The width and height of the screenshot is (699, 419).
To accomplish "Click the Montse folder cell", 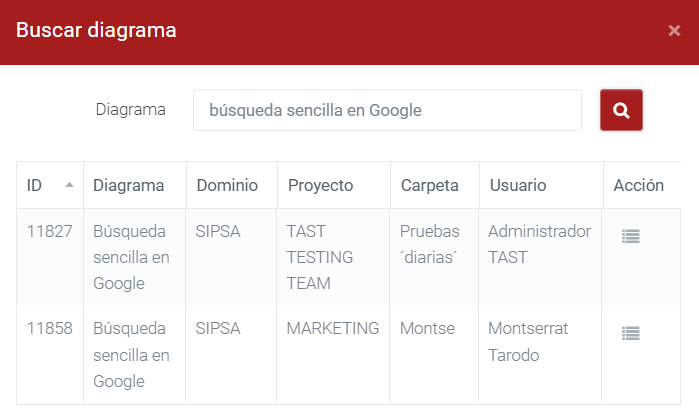I will coord(427,328).
